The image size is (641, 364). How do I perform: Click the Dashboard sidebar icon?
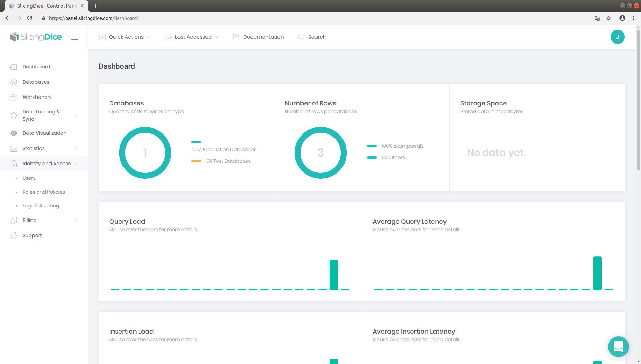coord(14,67)
